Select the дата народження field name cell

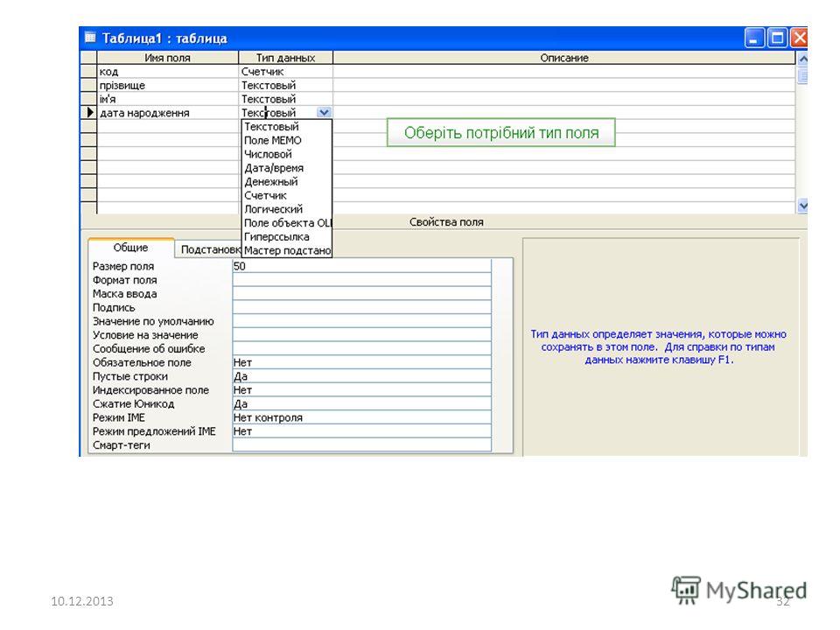pos(168,113)
